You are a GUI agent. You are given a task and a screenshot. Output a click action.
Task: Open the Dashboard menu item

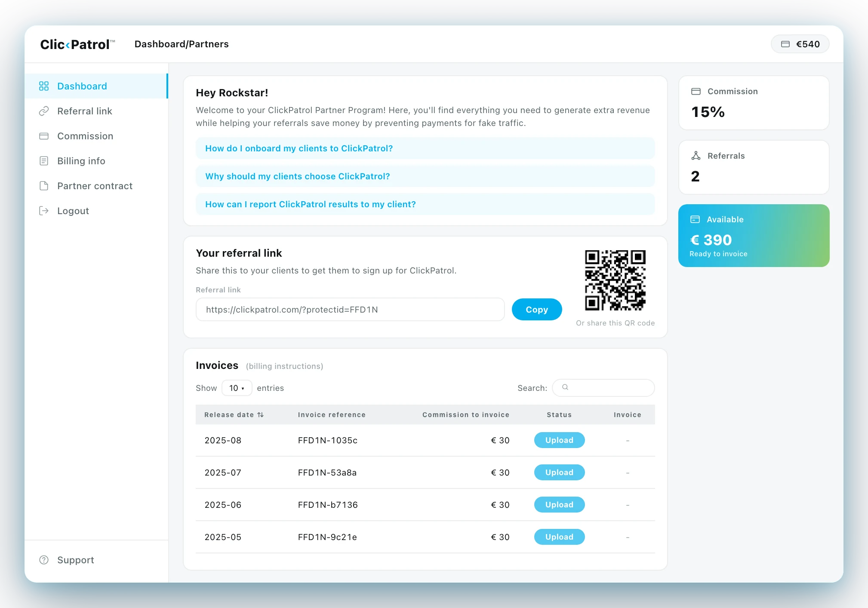(96, 86)
